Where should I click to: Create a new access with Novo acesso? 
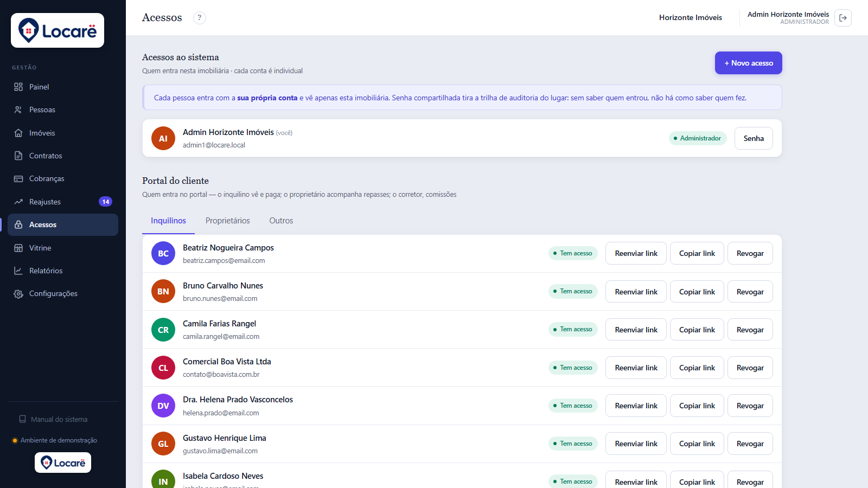pyautogui.click(x=749, y=63)
